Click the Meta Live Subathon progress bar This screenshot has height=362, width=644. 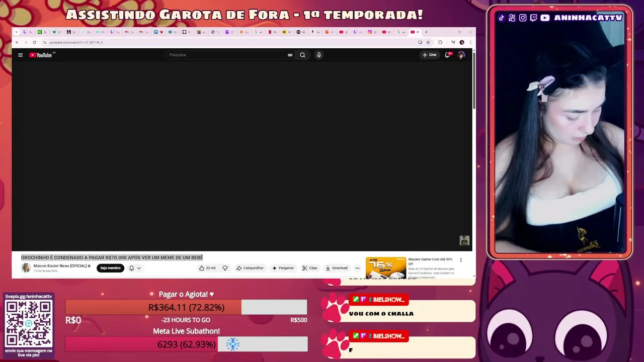(x=186, y=344)
